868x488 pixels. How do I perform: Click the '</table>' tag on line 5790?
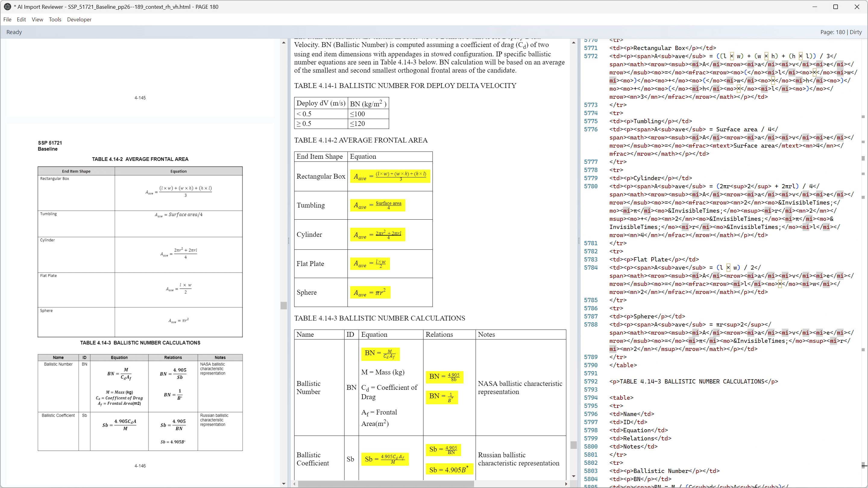coord(623,365)
